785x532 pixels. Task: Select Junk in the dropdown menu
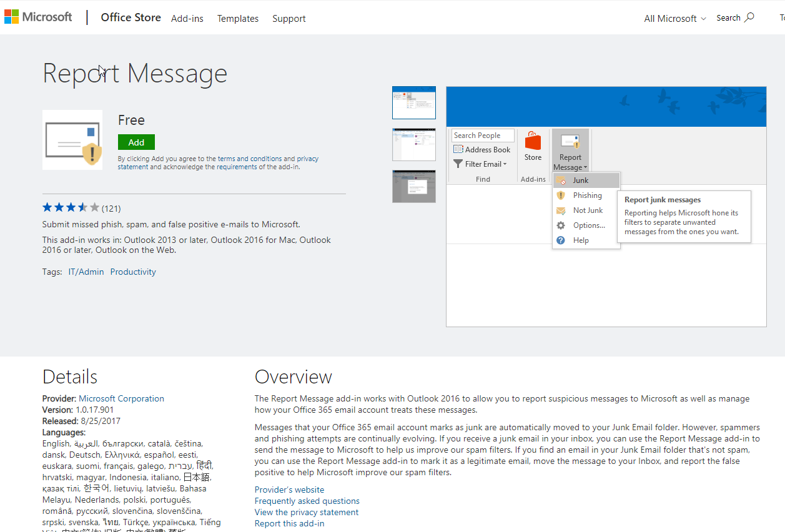[x=586, y=180]
